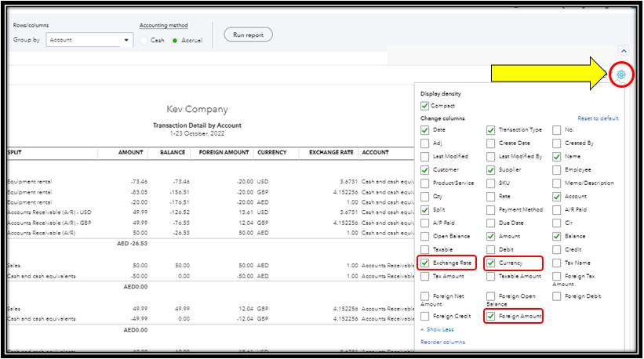Click the CURRENCY column header
The width and height of the screenshot is (644, 359).
(x=272, y=152)
